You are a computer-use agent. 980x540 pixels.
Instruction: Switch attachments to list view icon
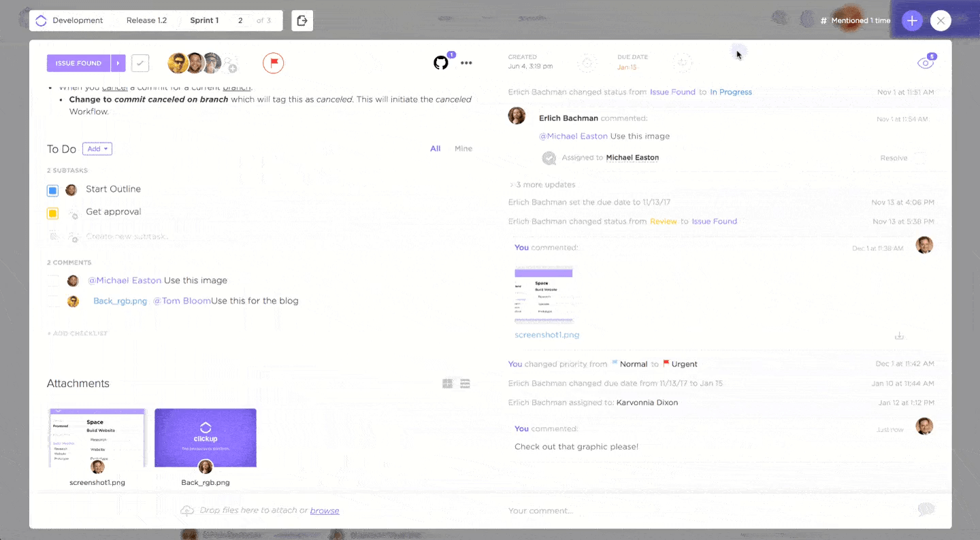click(465, 384)
